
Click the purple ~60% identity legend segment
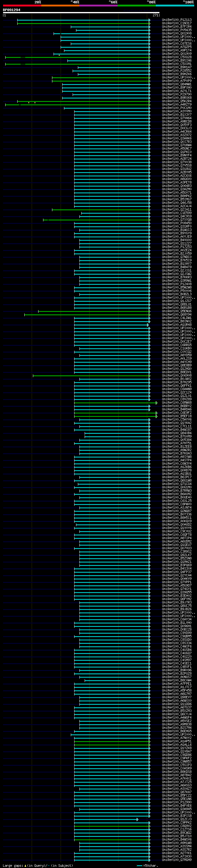pos(98,6)
